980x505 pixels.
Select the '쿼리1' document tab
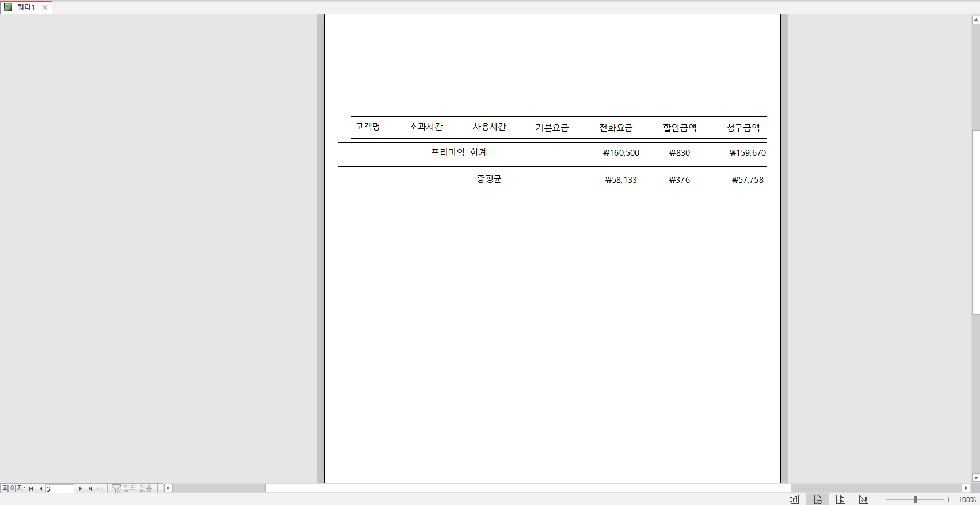pos(25,7)
